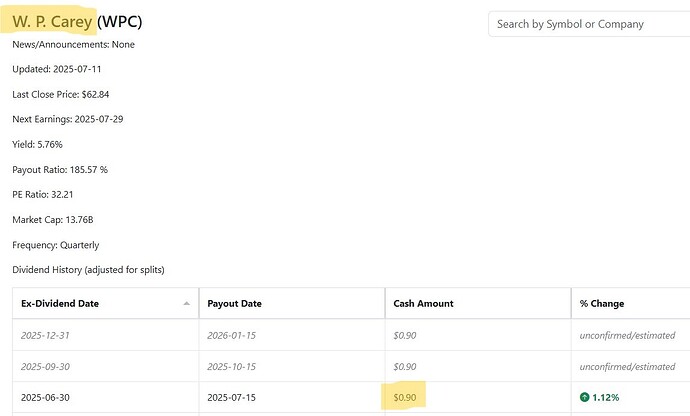Select 'Last Close Price: $62.84'
The image size is (690, 416).
(61, 94)
